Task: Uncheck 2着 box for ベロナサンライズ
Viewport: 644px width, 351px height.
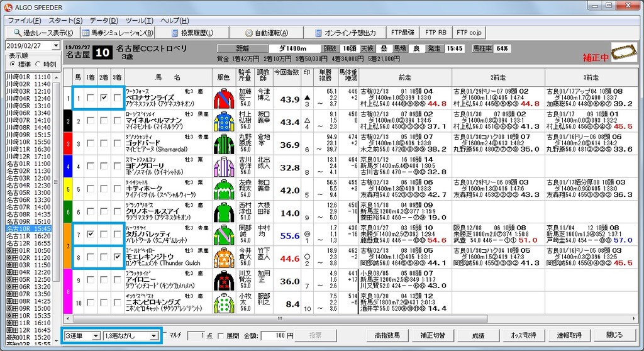Action: (104, 98)
